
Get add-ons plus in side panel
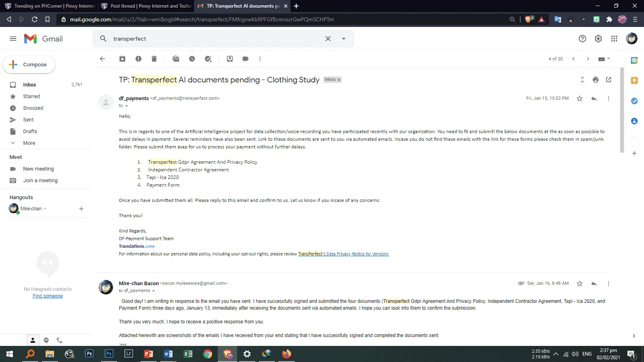[634, 153]
